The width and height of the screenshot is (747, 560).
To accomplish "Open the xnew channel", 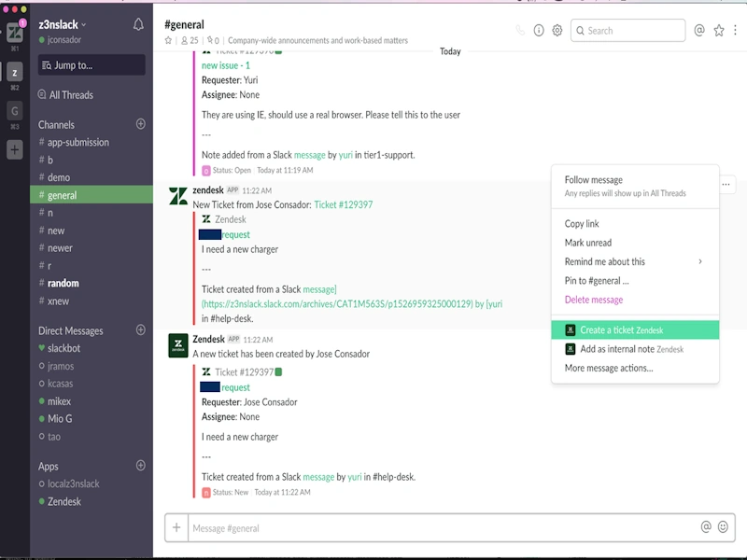I will (x=92, y=301).
